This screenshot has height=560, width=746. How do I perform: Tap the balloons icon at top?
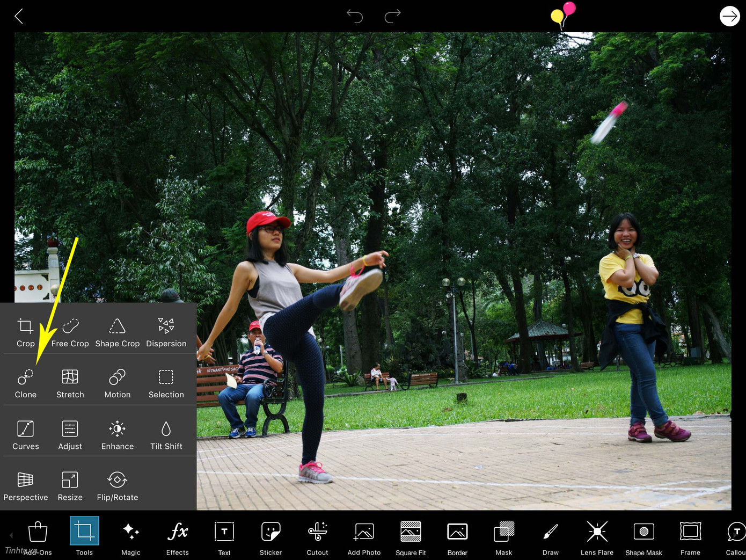[562, 14]
